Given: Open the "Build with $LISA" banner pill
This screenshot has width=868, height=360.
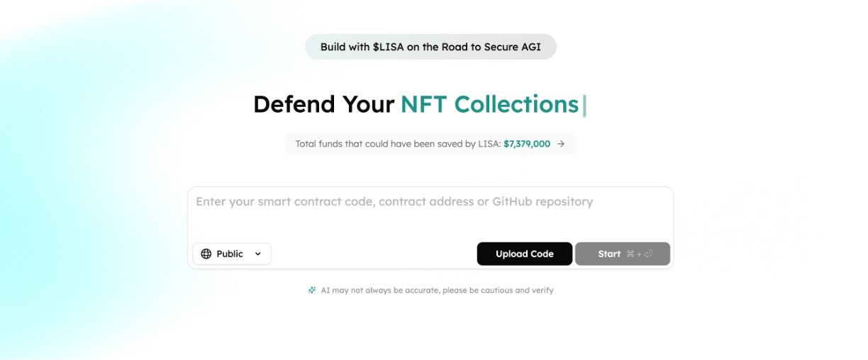Looking at the screenshot, I should click(x=430, y=47).
